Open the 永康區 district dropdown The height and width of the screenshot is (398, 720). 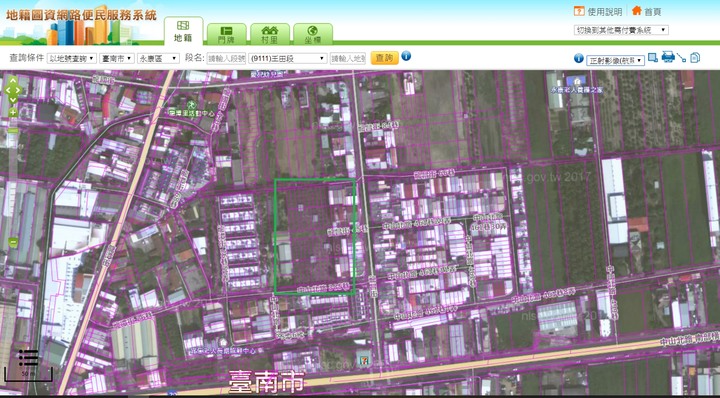[158, 58]
